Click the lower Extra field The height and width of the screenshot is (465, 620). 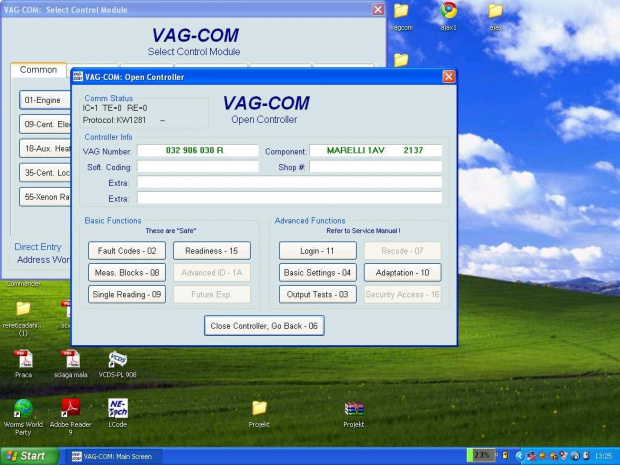pos(289,198)
